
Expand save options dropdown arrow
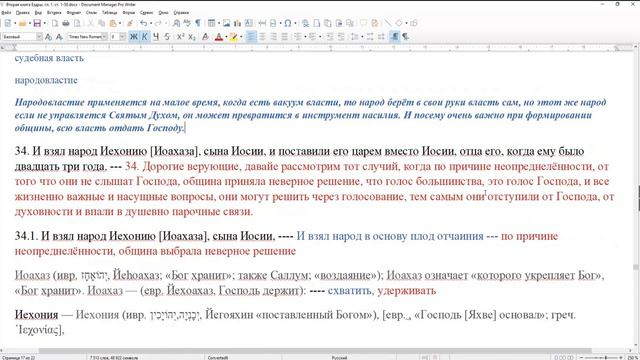point(44,23)
